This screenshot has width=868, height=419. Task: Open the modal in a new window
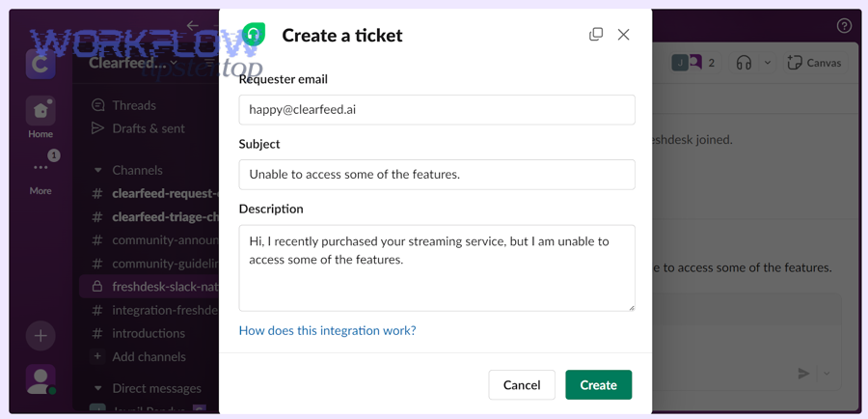point(596,35)
